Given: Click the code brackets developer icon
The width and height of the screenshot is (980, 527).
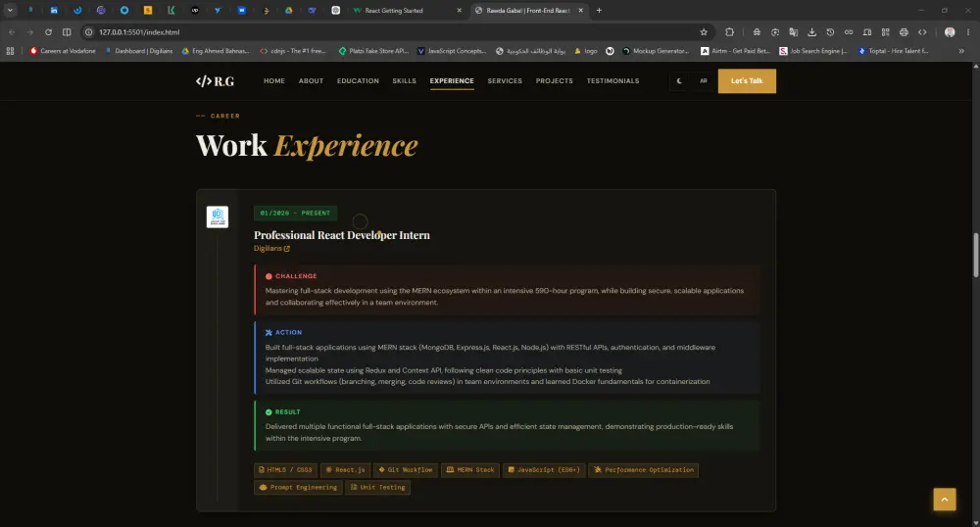Looking at the screenshot, I should [x=922, y=32].
